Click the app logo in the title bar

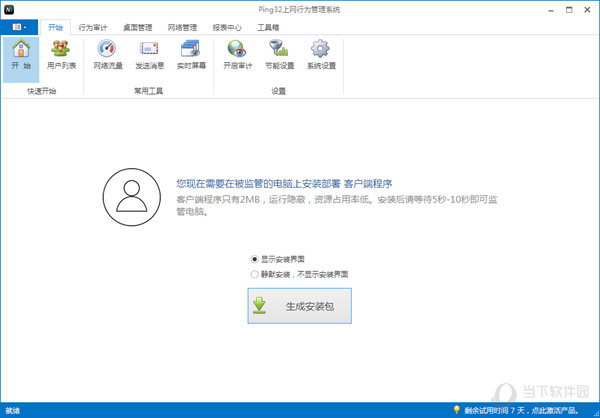tap(9, 10)
